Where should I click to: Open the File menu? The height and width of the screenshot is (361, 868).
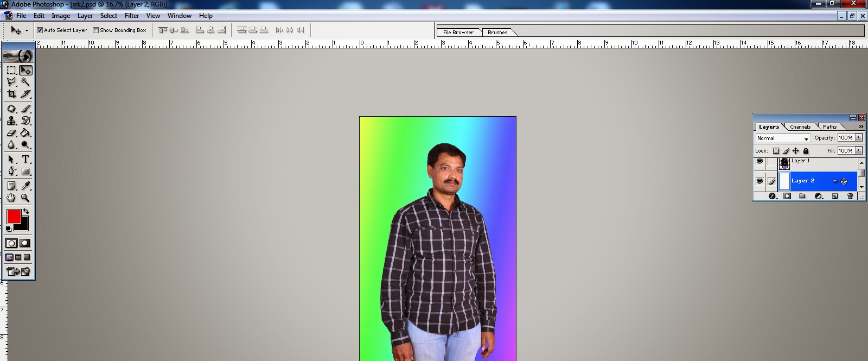(21, 16)
